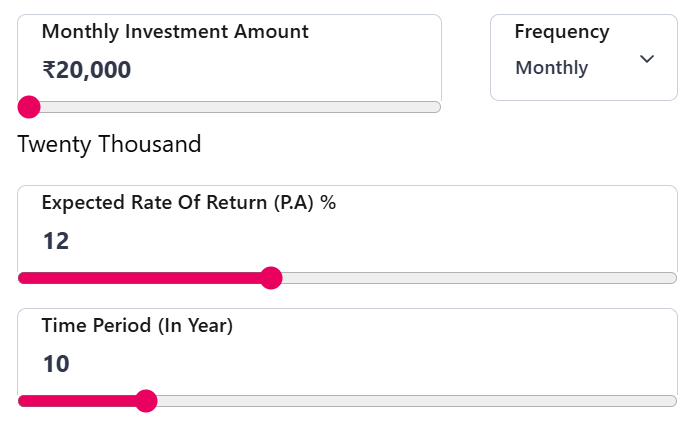Click the rate of return slider handle
The width and height of the screenshot is (699, 425).
tap(271, 278)
